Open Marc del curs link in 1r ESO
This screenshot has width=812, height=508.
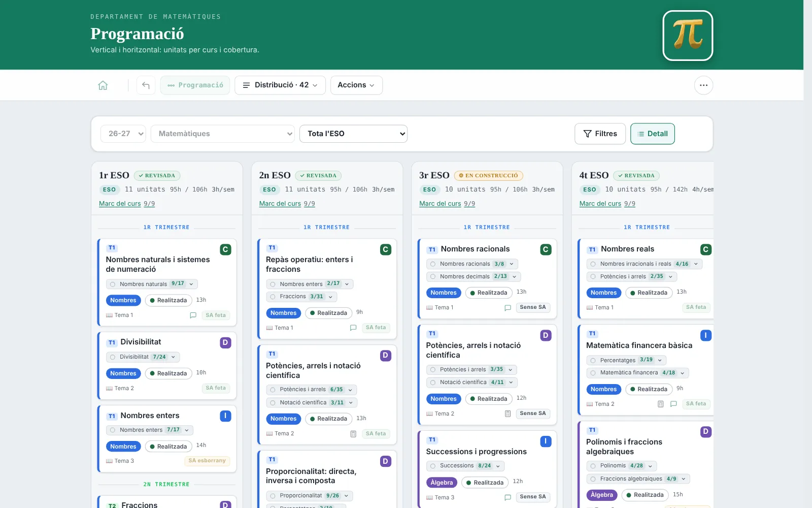pyautogui.click(x=120, y=204)
